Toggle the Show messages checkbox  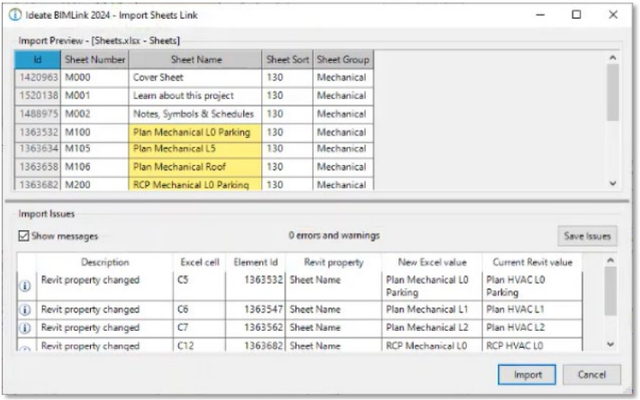(24, 236)
